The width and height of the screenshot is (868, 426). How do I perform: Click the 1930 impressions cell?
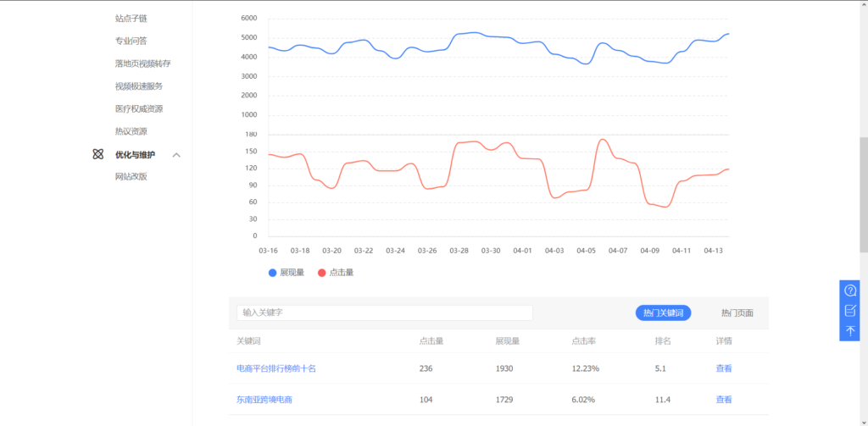tap(504, 368)
